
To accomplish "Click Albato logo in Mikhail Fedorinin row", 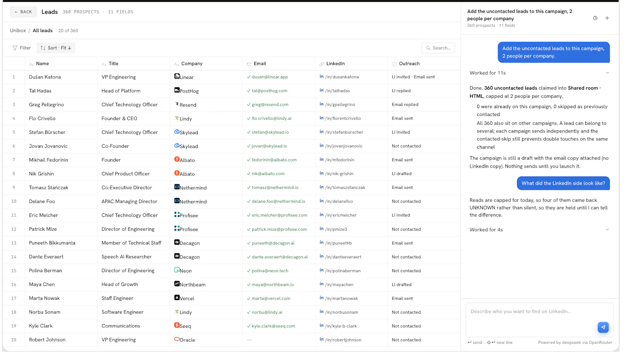I will [177, 159].
